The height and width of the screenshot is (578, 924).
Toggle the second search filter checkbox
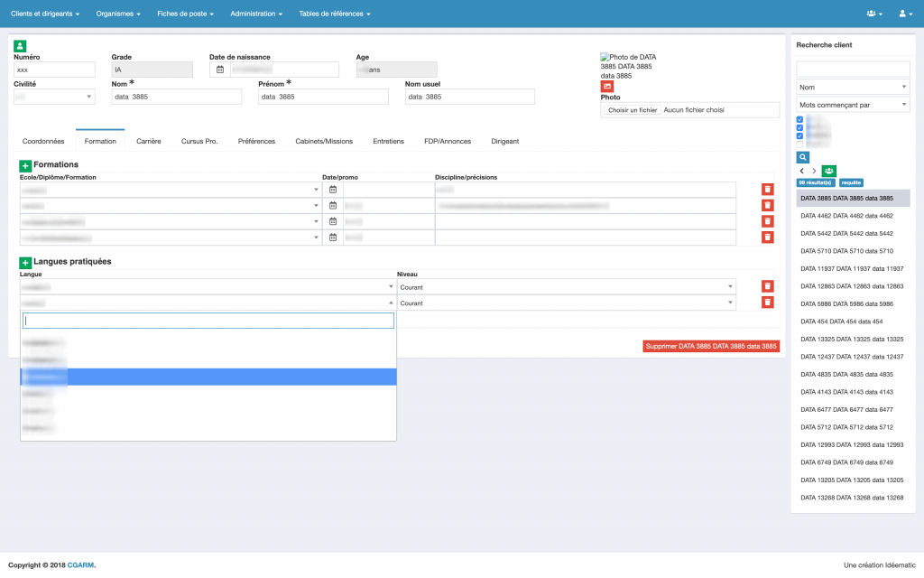coord(799,127)
